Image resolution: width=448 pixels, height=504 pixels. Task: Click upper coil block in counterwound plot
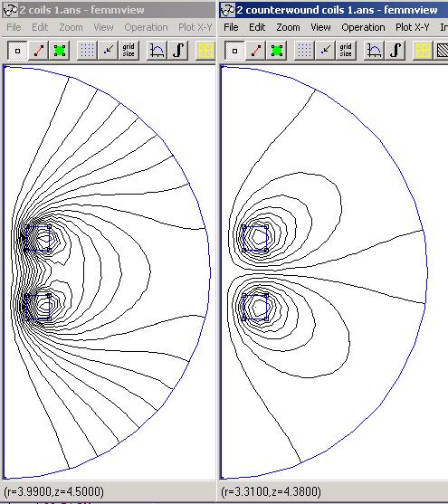(x=255, y=238)
